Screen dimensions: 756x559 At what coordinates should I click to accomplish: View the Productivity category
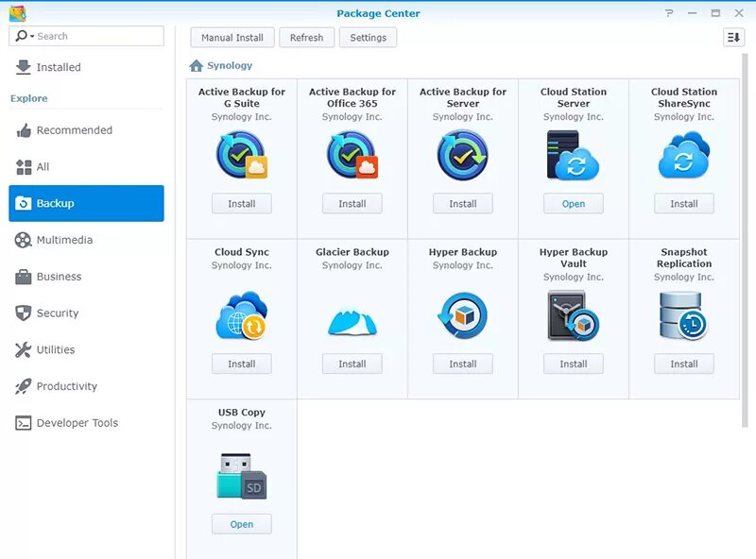click(x=86, y=386)
